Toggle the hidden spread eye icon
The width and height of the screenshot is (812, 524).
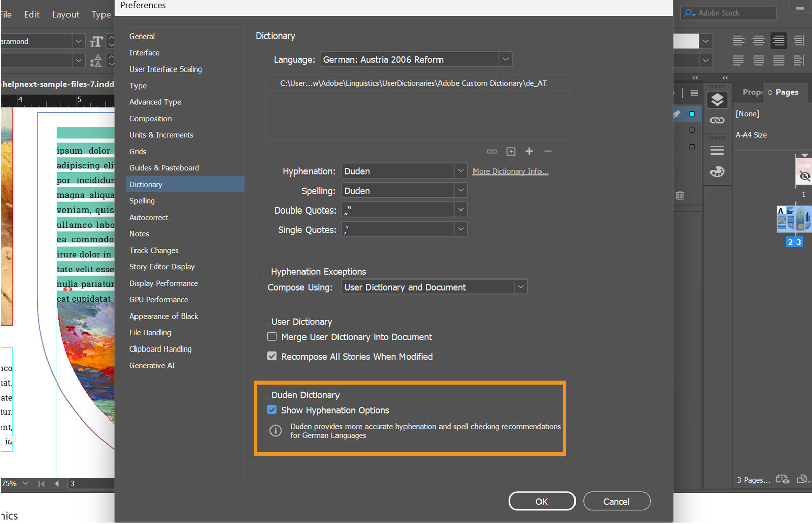(805, 176)
